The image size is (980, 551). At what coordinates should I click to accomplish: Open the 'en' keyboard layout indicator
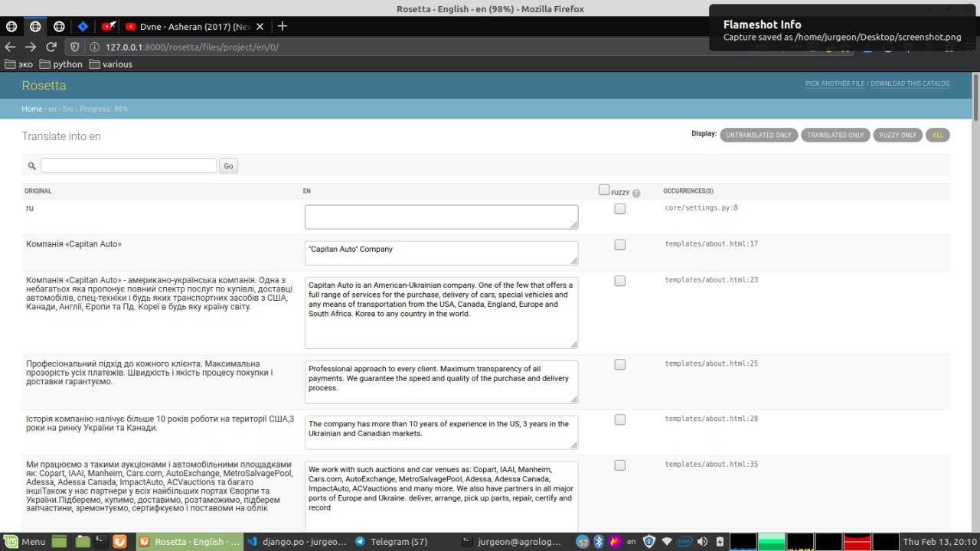click(x=632, y=542)
